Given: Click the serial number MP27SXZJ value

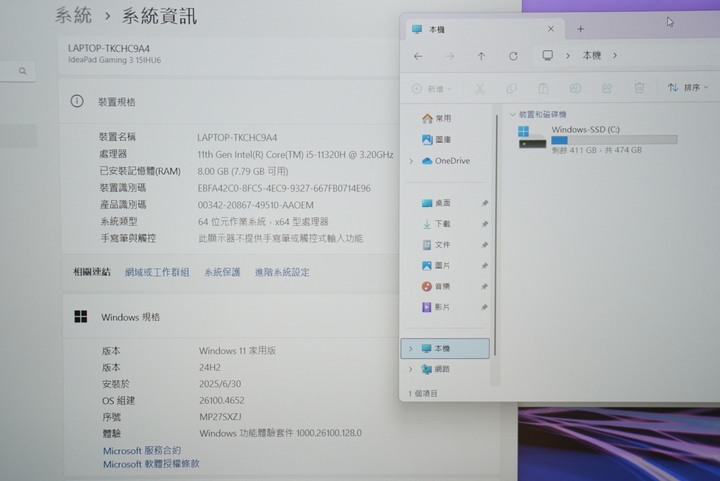Looking at the screenshot, I should [x=220, y=417].
